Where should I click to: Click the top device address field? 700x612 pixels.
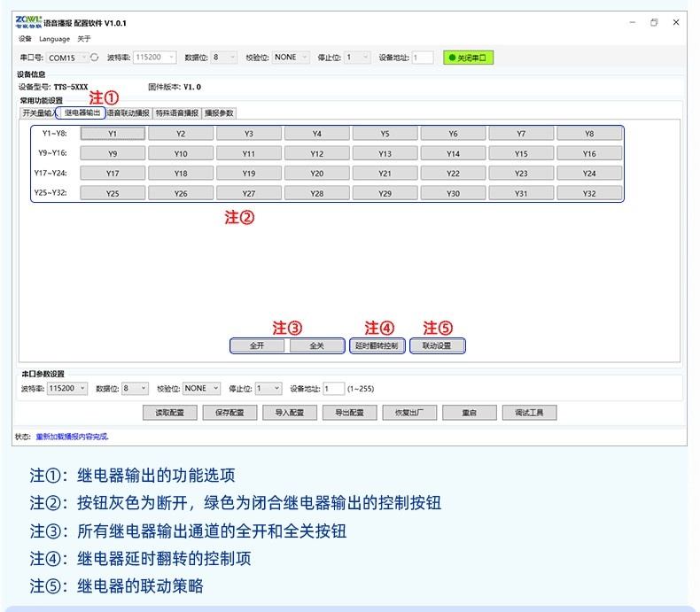(x=423, y=58)
